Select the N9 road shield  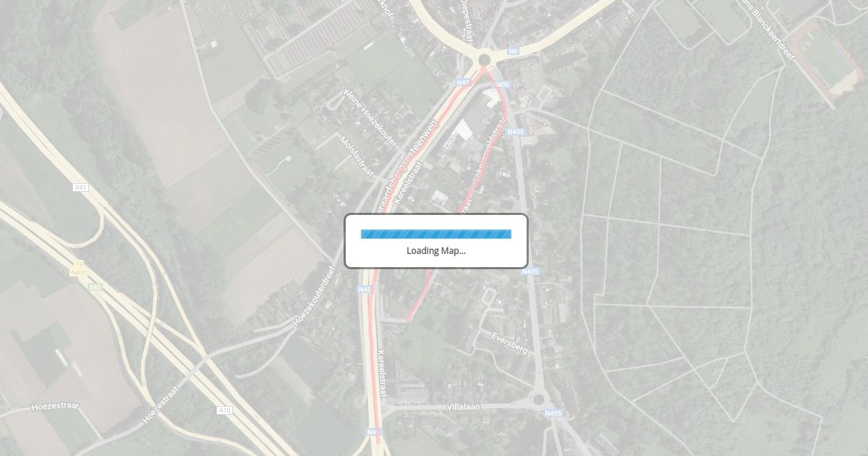click(513, 51)
